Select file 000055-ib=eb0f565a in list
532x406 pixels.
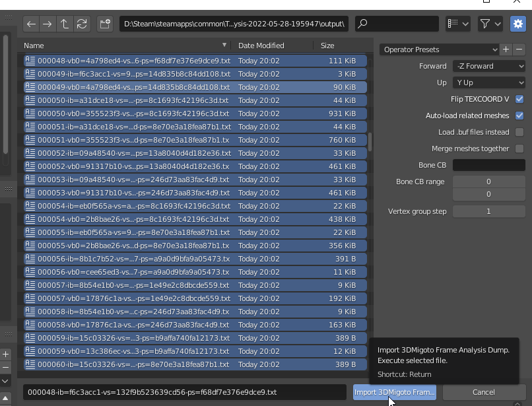[195, 232]
